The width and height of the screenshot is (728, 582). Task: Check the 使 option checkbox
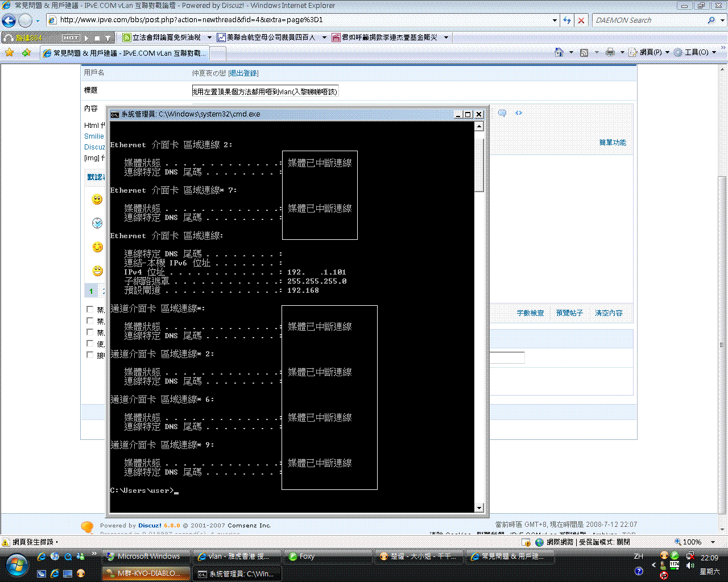coord(89,343)
